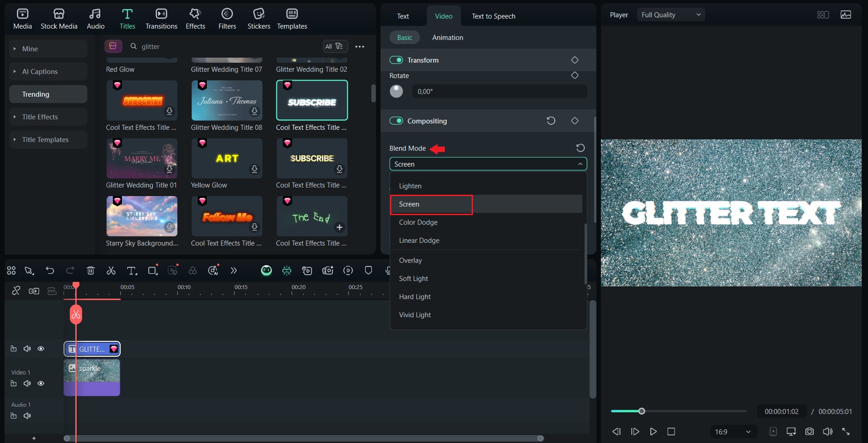Open fullscreen preview expand icon
Screen dimensions: 868x443
(846, 431)
